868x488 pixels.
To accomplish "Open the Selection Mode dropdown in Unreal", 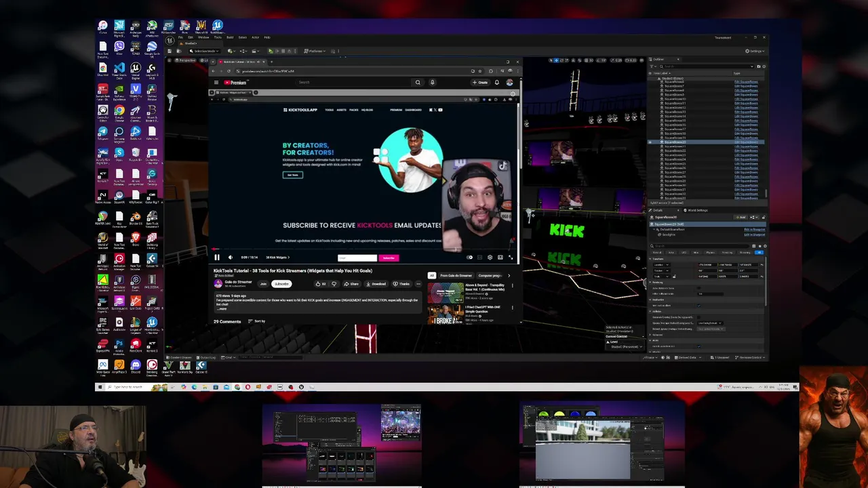I will coord(205,51).
